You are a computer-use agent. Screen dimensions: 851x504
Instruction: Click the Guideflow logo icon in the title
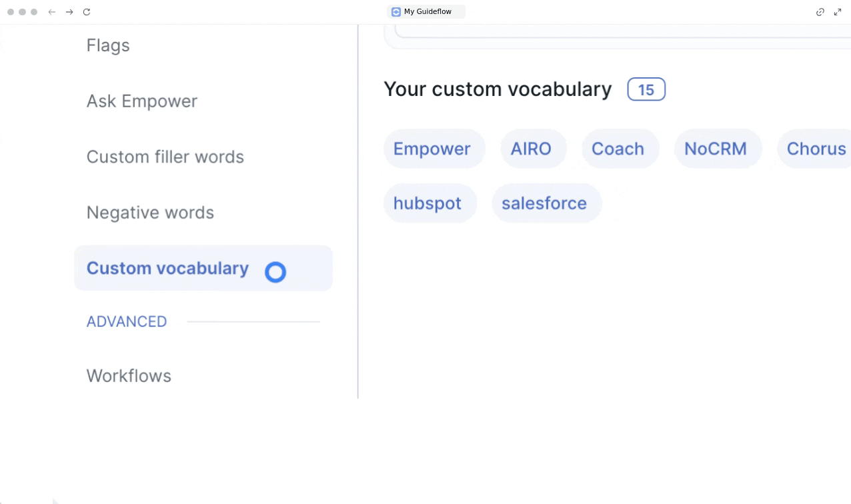click(396, 12)
